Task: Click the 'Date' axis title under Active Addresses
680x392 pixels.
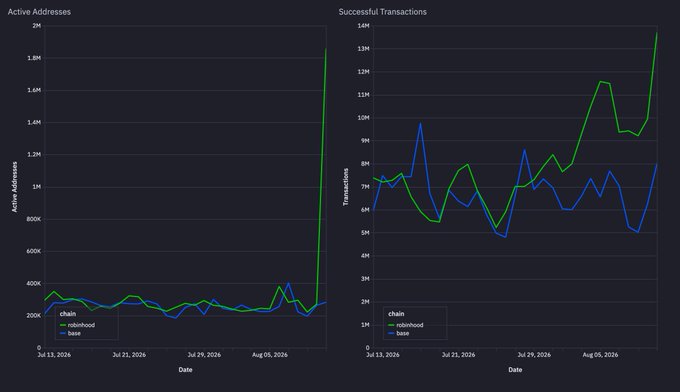Action: click(185, 369)
